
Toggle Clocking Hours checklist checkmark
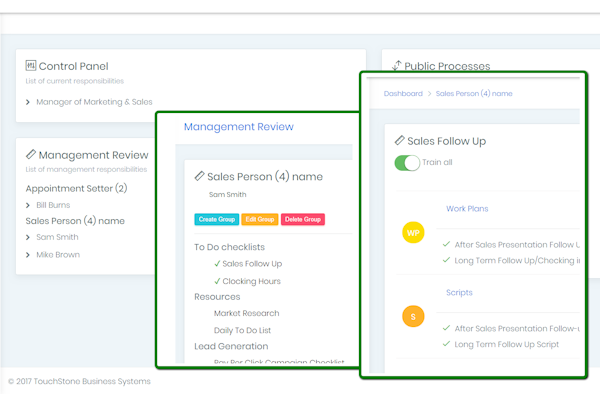point(217,281)
